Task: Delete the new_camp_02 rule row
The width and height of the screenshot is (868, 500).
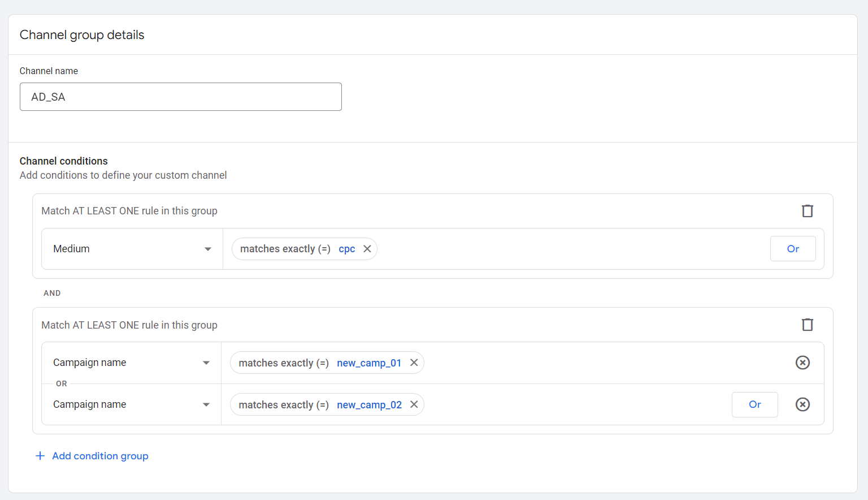Action: (x=802, y=404)
